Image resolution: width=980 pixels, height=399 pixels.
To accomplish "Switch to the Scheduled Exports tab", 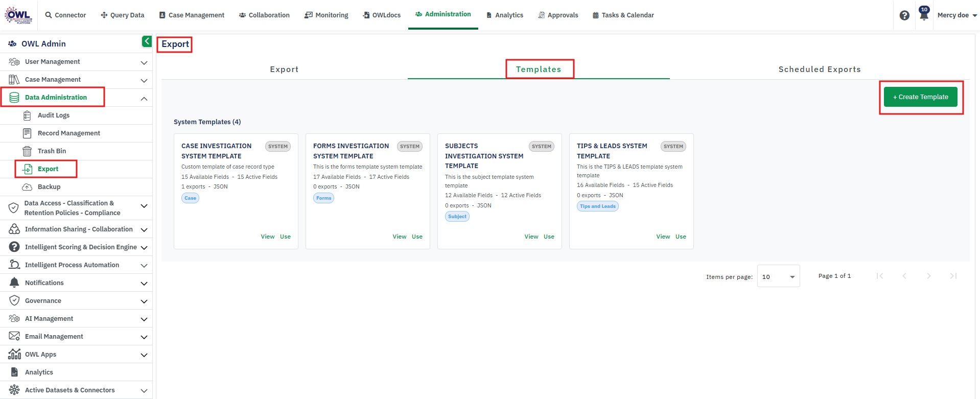I will pos(820,69).
